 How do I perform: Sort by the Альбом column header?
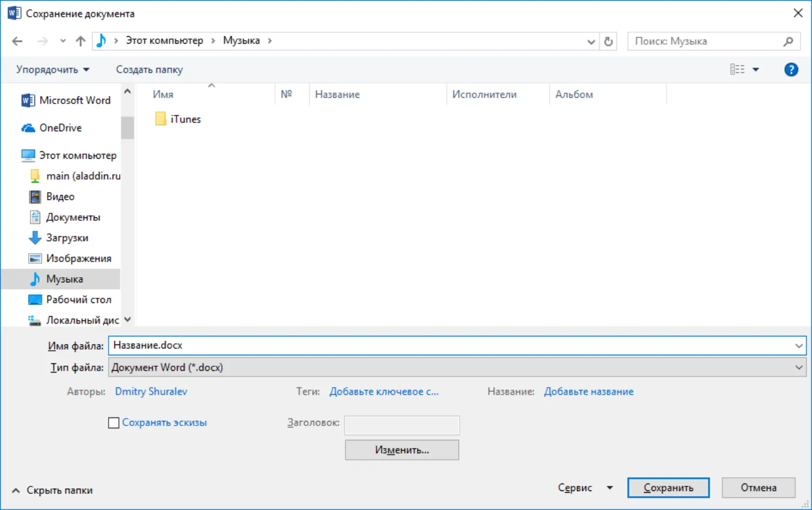point(574,94)
